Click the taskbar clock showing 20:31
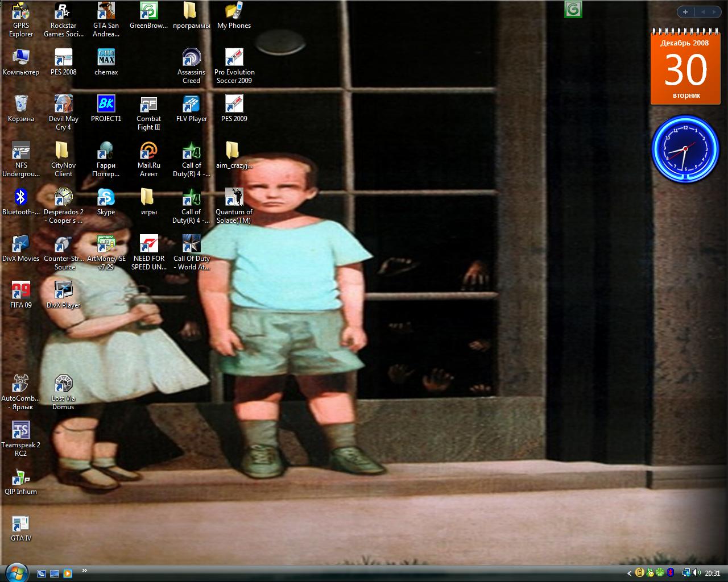Screen dimensions: 728x582 (x=713, y=573)
